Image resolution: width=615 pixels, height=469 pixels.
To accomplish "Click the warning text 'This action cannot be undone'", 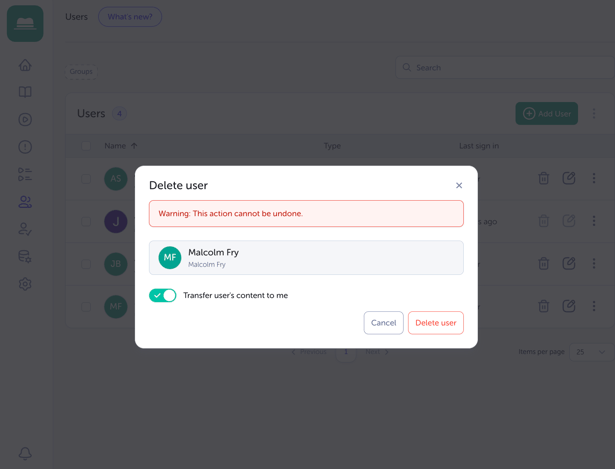I will point(247,213).
